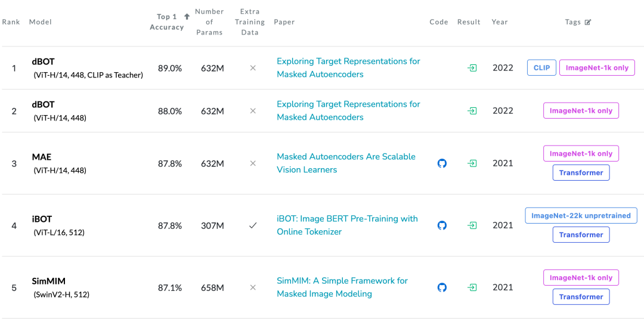The height and width of the screenshot is (319, 644).
Task: Click ImageNet-1k only tag in SimMIM row
Action: tap(581, 278)
